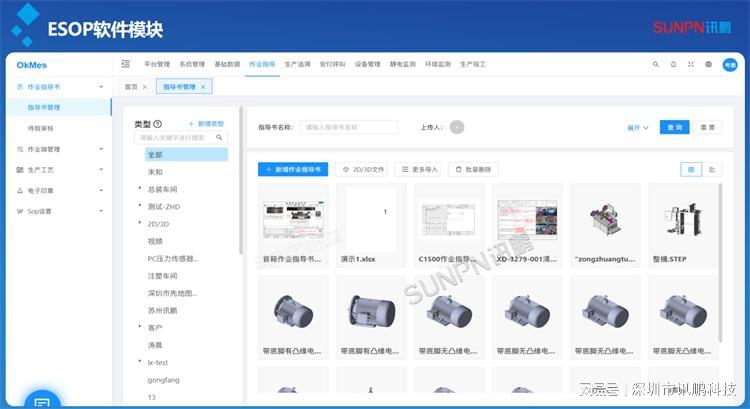Click the user avatar in the top right
This screenshot has width=750, height=409.
pos(729,64)
